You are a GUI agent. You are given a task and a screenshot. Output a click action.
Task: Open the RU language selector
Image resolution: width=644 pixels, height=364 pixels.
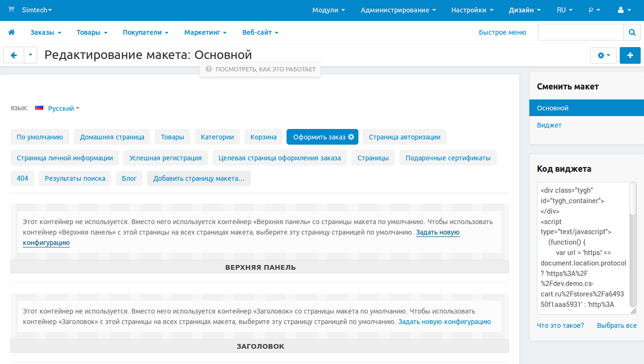coord(564,10)
